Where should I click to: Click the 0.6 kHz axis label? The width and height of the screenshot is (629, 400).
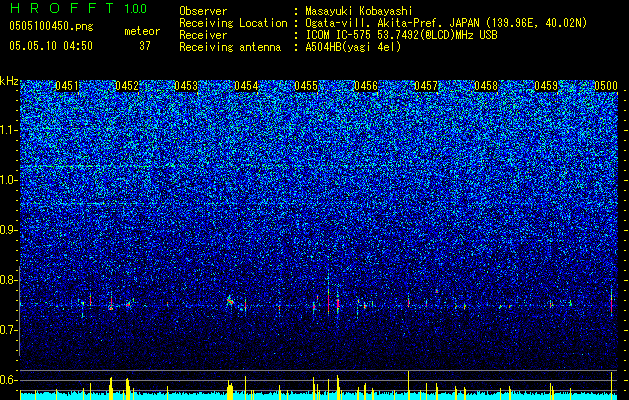pyautogui.click(x=9, y=380)
